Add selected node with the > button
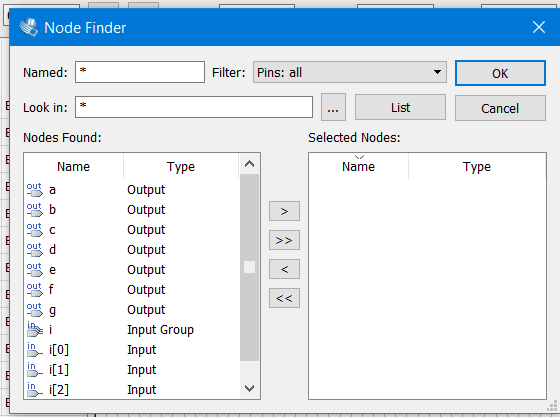The width and height of the screenshot is (560, 417). (x=284, y=211)
